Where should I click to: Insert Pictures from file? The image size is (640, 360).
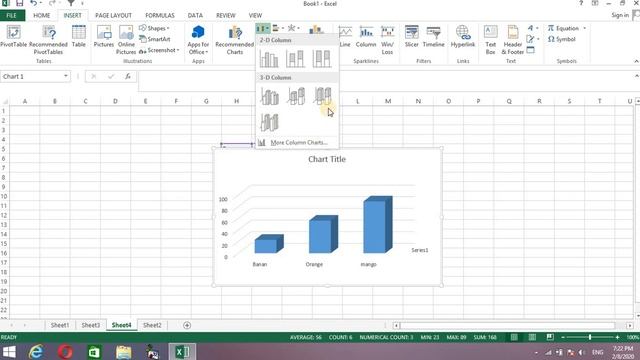[104, 37]
